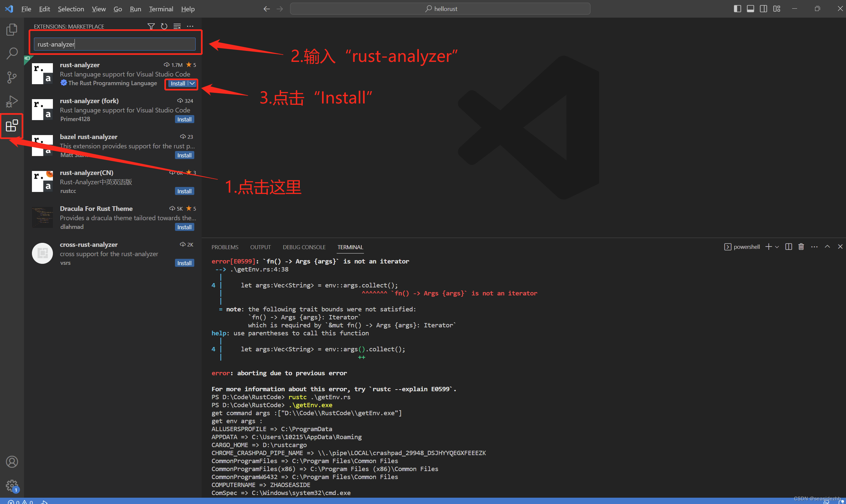Open the Selection menu
This screenshot has width=846, height=504.
coord(71,9)
